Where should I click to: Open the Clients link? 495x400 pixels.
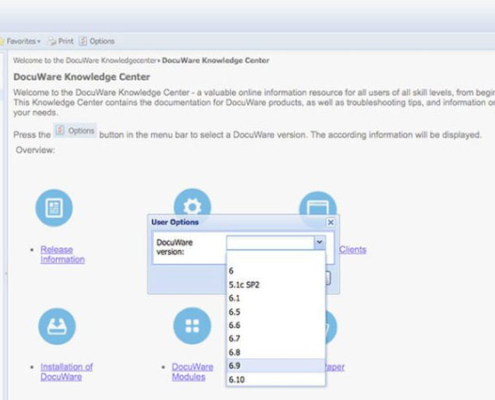tap(353, 250)
